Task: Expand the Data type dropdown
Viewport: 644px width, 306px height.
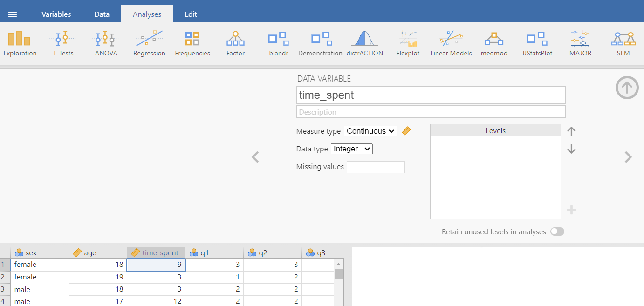Action: point(351,149)
